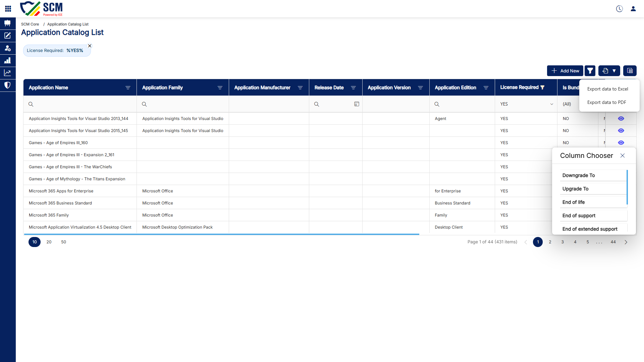Image resolution: width=644 pixels, height=362 pixels.
Task: View Games - Age of Empires III_160 details
Action: coord(621,143)
